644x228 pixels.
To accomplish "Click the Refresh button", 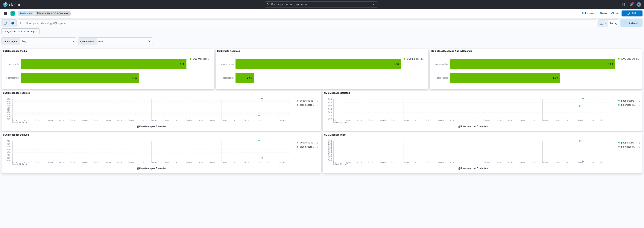I will point(631,23).
